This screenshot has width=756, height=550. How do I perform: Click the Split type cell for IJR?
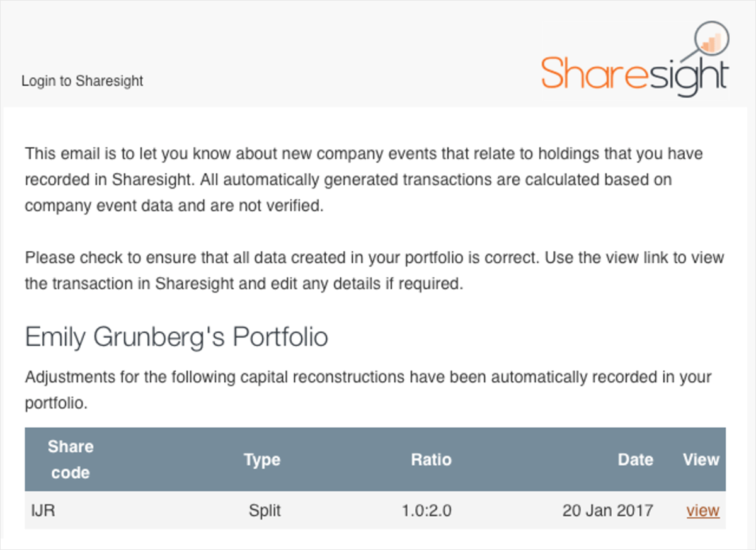[264, 510]
